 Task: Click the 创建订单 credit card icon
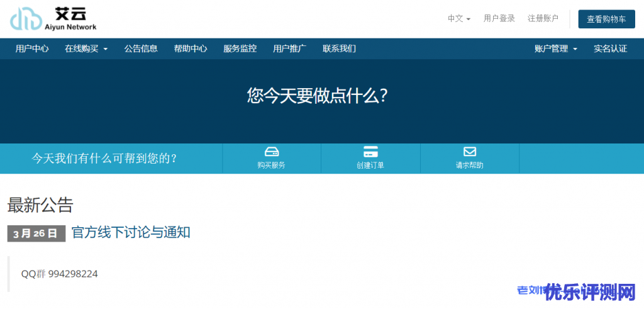370,152
